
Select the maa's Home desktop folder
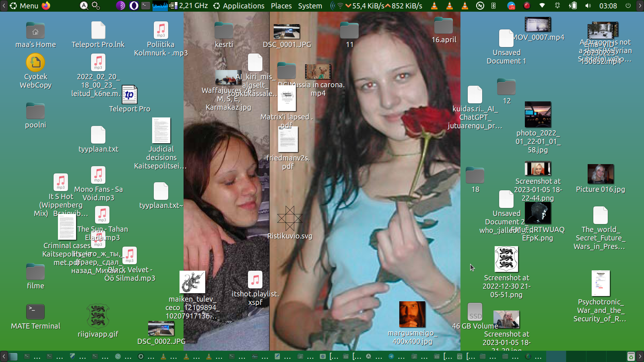(x=35, y=35)
